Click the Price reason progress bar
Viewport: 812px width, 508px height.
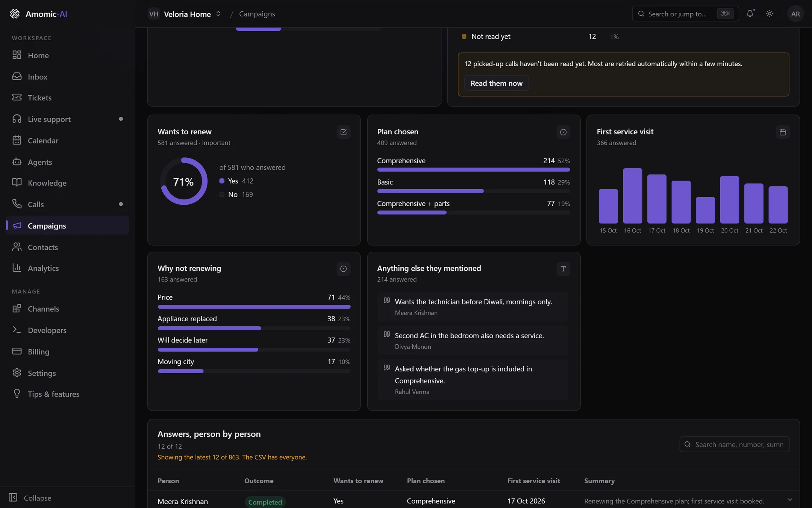click(x=254, y=307)
